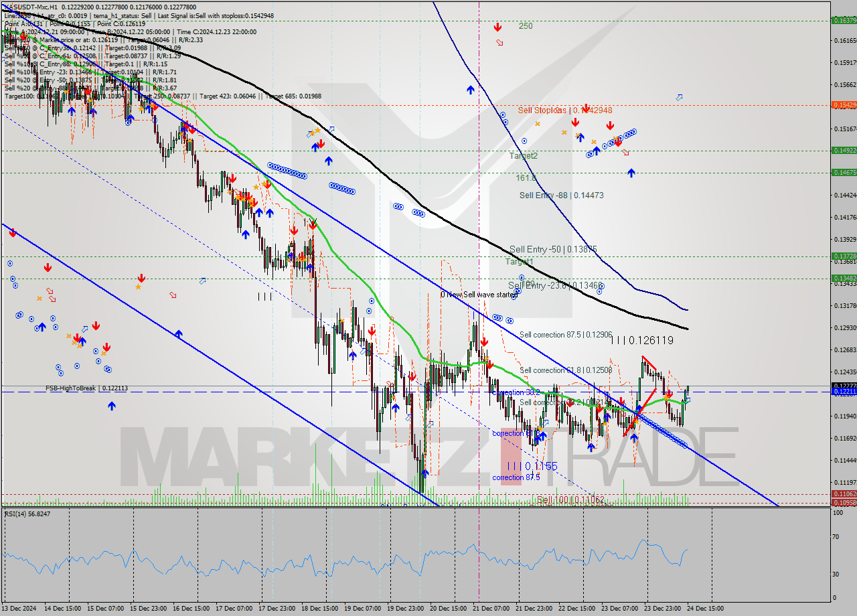Click the red diagonal trendline segment near 23 Dec
Image resolution: width=857 pixels, height=616 pixels.
pos(639,414)
